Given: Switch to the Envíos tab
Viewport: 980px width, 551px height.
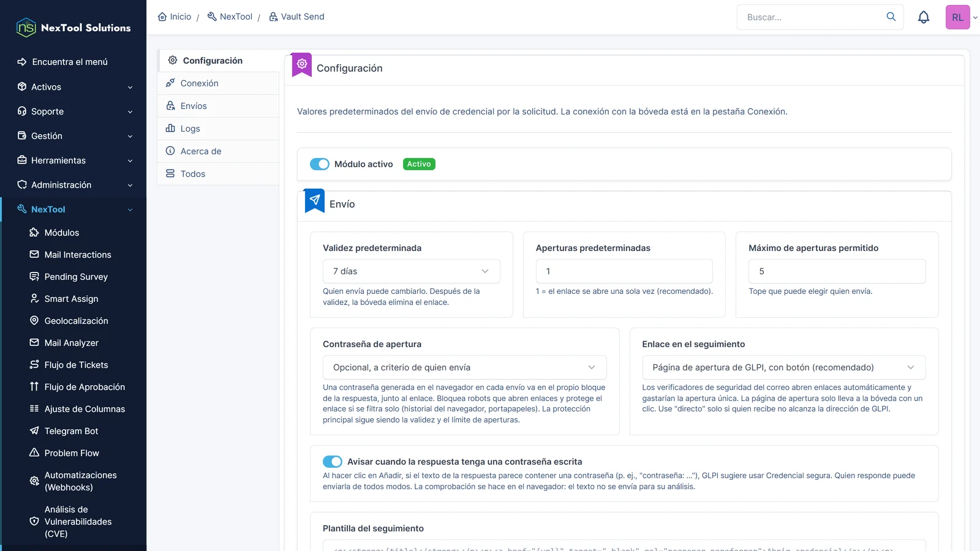Looking at the screenshot, I should [x=219, y=106].
